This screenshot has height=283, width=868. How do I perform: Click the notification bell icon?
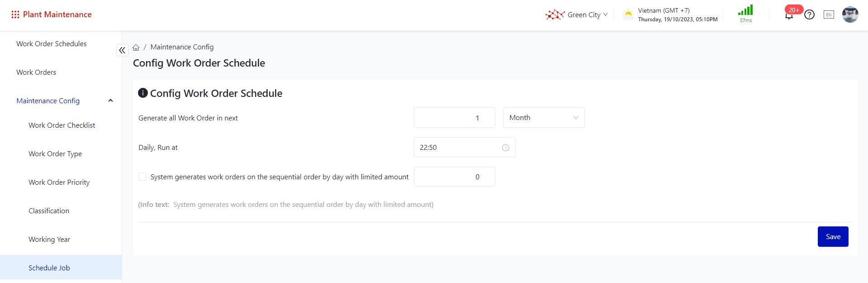tap(789, 16)
